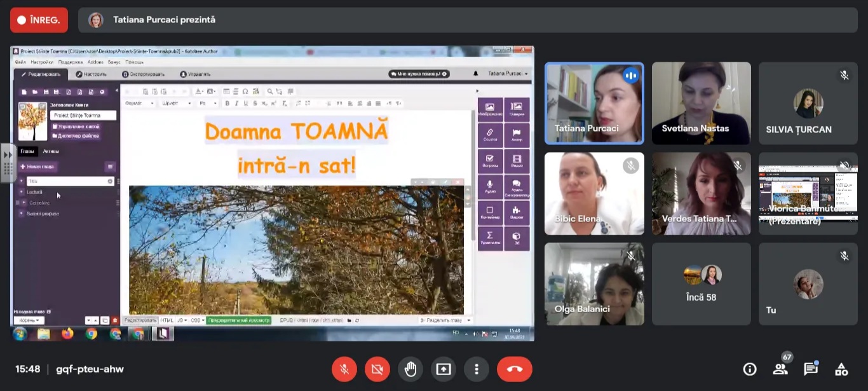
Task: Show the participants list with 67 people
Action: 780,369
